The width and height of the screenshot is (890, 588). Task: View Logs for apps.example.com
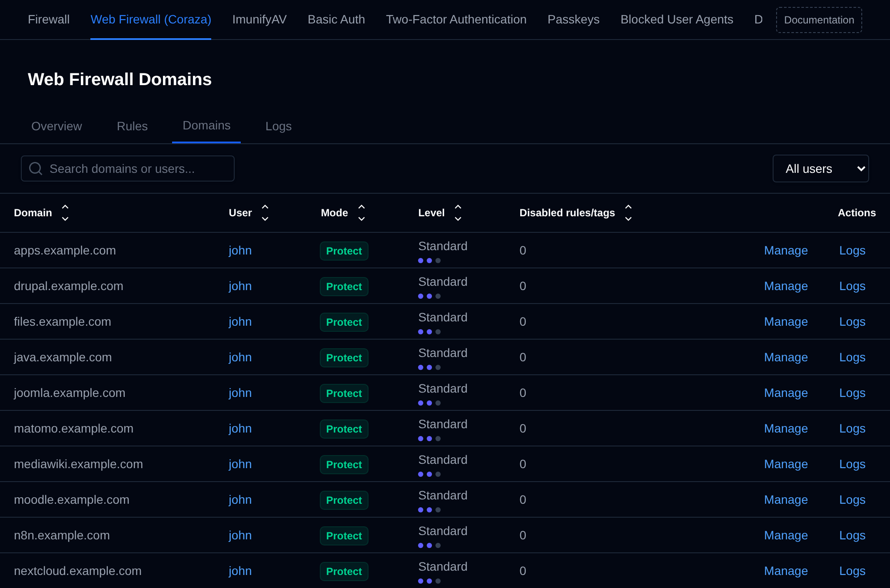[x=852, y=251]
